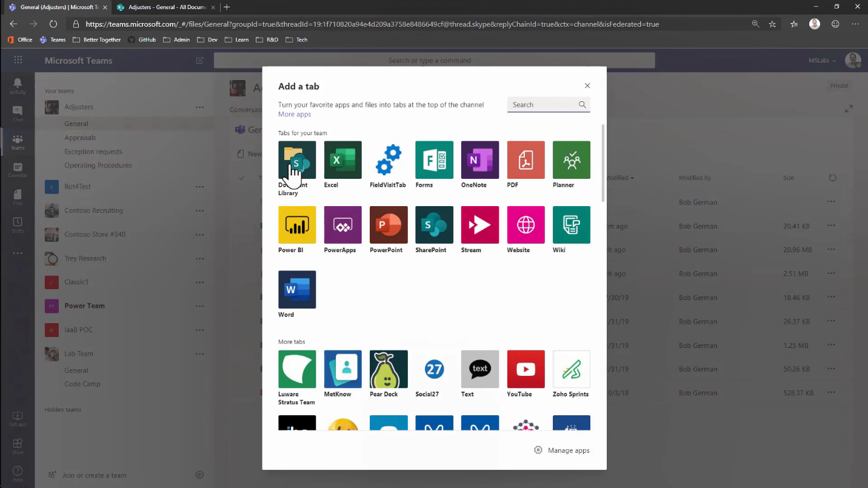Open the manage teams gear icon
This screenshot has width=868, height=488.
click(199, 475)
